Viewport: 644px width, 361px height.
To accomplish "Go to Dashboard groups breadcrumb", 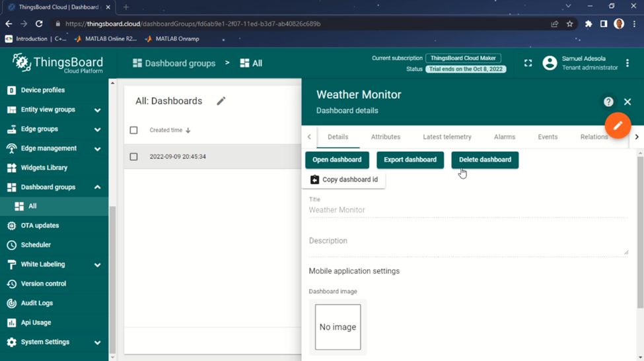I will point(174,63).
